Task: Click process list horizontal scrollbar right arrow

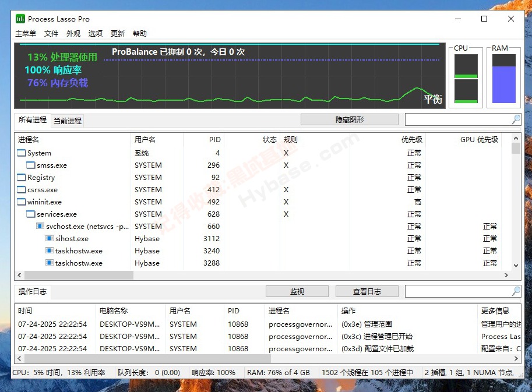Action: tap(506, 275)
